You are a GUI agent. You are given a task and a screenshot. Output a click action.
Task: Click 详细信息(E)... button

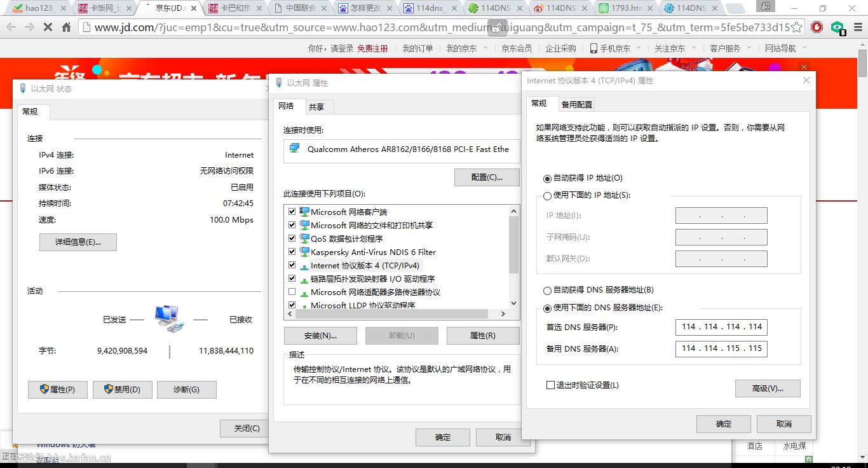pos(78,242)
